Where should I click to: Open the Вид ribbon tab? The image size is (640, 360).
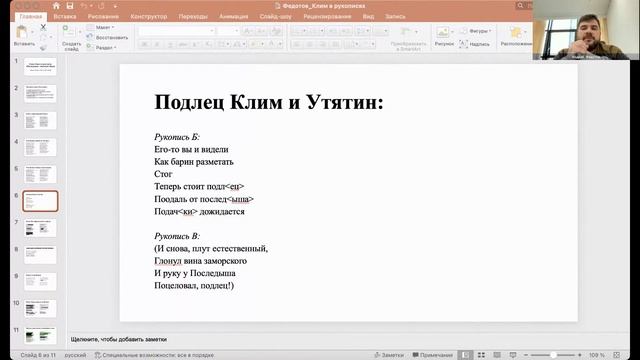368,17
